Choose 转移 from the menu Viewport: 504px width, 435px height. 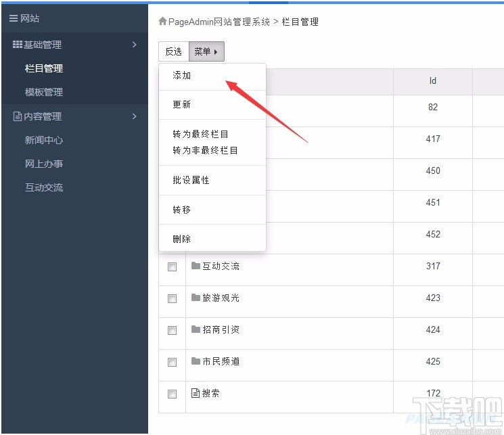(x=181, y=210)
